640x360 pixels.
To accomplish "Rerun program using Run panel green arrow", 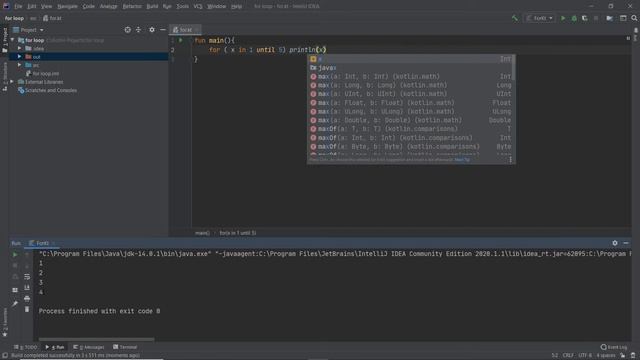I will point(15,255).
